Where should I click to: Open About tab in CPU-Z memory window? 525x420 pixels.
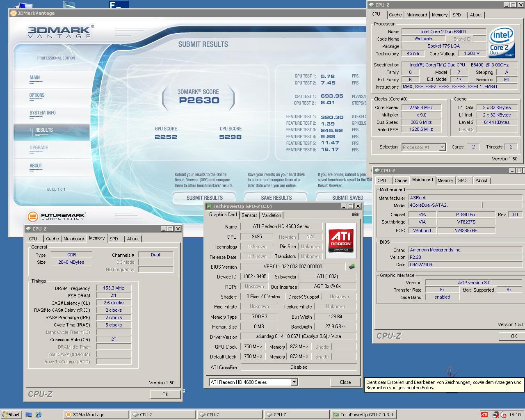coord(132,239)
